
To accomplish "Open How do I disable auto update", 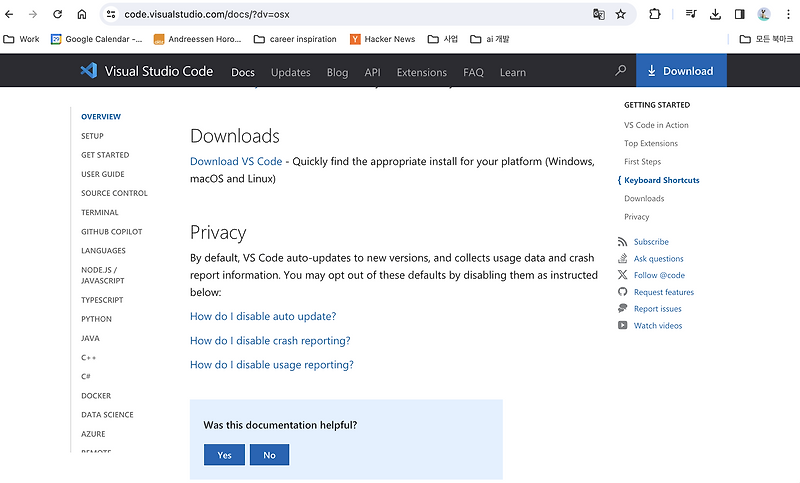I will (263, 317).
